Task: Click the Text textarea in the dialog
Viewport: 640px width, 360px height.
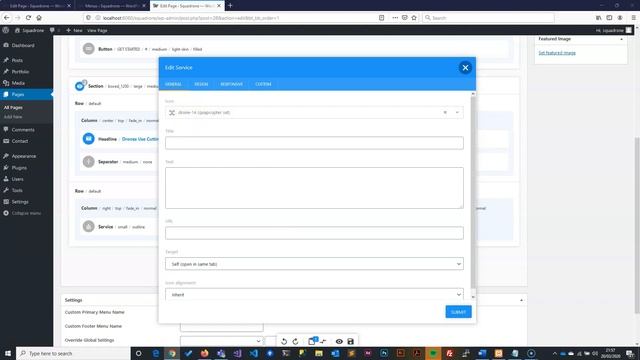Action: point(314,188)
